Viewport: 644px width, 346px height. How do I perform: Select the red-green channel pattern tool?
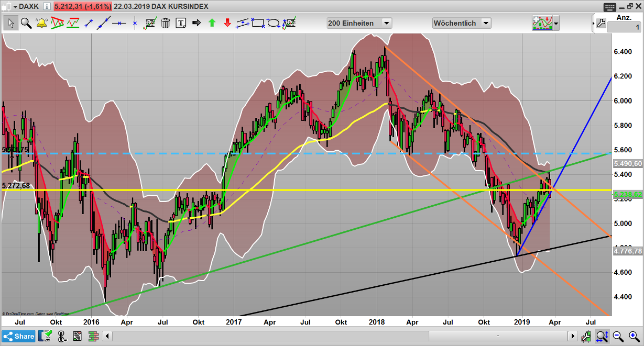tap(73, 23)
